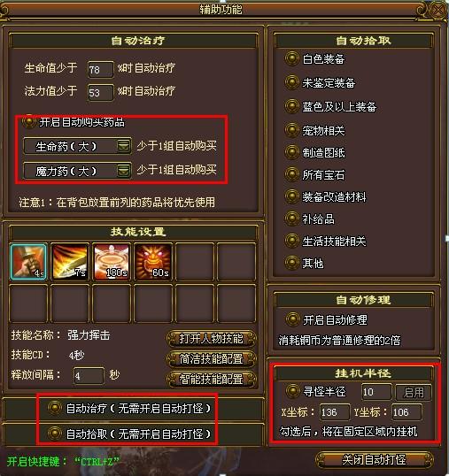Enable 开启自动修理 option
The width and height of the screenshot is (449, 476).
(x=292, y=319)
